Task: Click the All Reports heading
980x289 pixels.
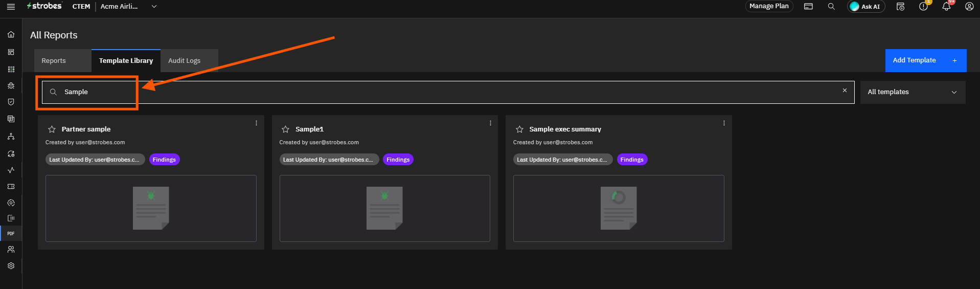Action: tap(54, 35)
